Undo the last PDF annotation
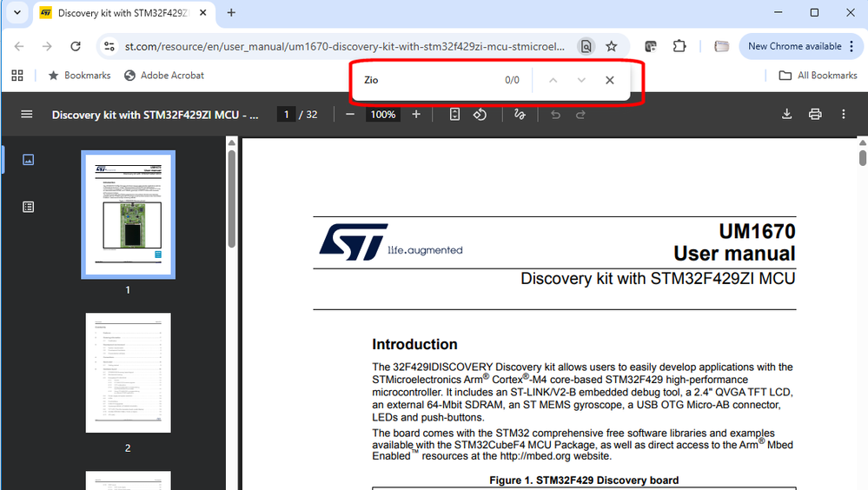This screenshot has width=868, height=490. point(556,115)
